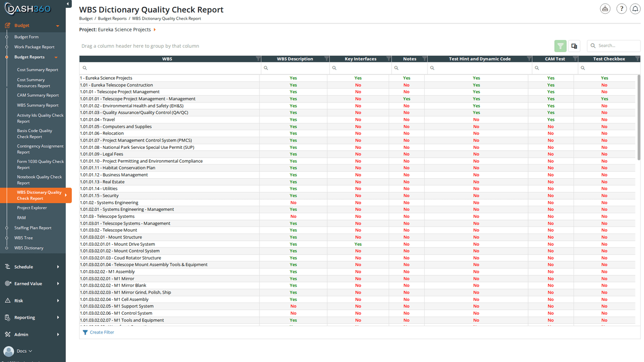The height and width of the screenshot is (362, 644).
Task: Open Budget Form in sidebar
Action: pos(26,37)
